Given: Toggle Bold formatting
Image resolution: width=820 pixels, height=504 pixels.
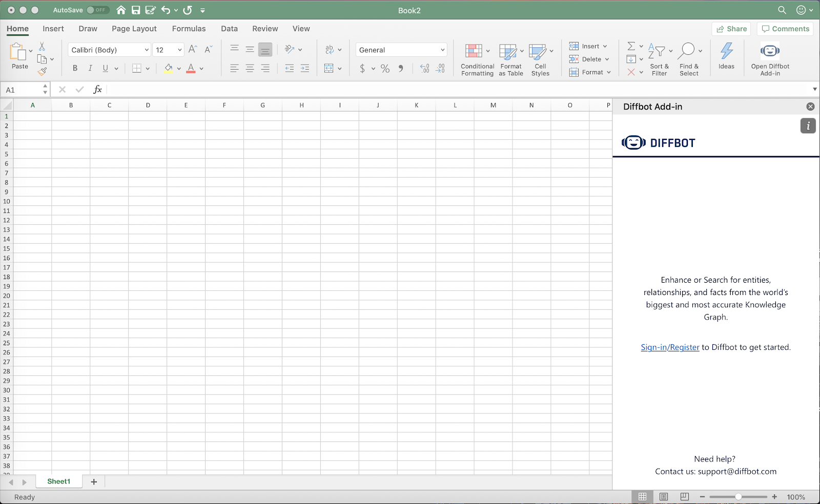Looking at the screenshot, I should pyautogui.click(x=75, y=68).
